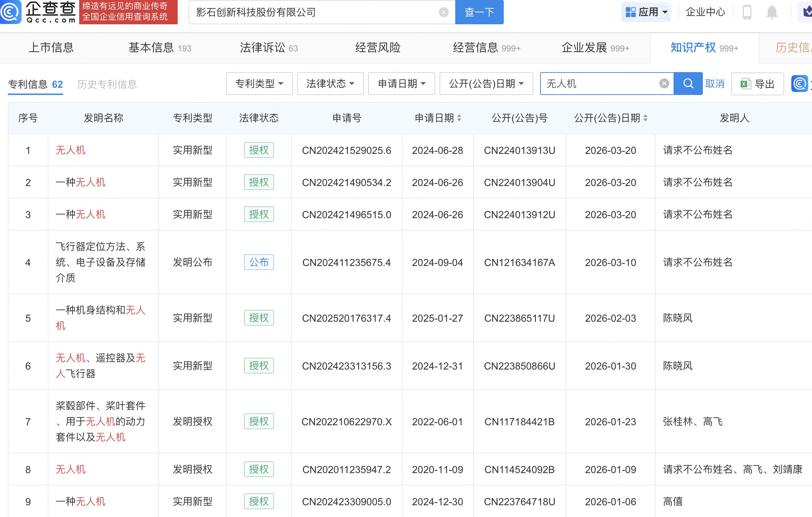Expand the 法律状态 filter dropdown
Viewport: 812px width, 517px height.
click(x=330, y=84)
